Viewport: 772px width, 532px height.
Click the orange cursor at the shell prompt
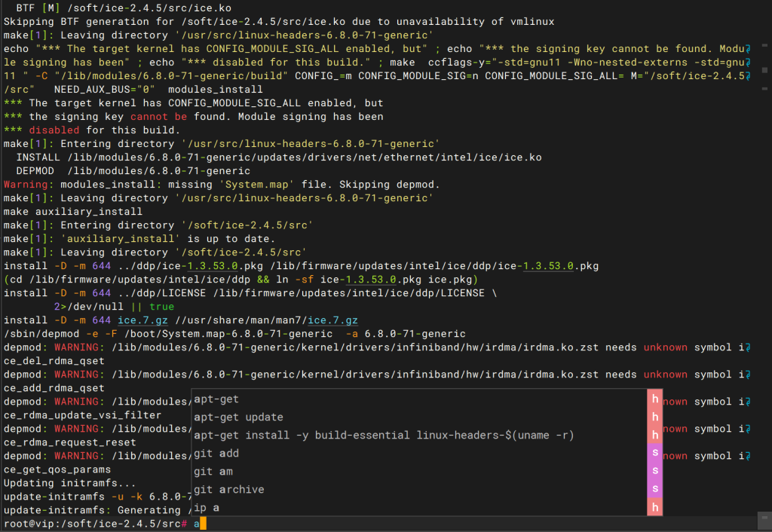tap(202, 524)
